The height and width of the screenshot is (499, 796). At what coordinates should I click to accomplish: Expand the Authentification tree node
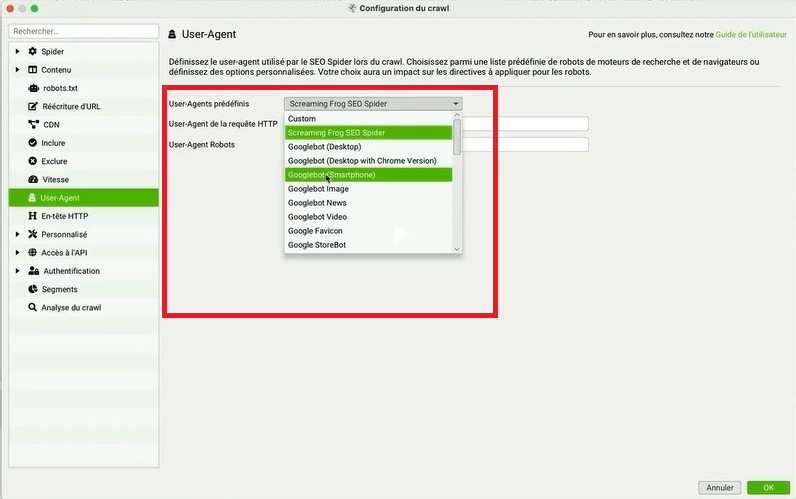[x=17, y=271]
